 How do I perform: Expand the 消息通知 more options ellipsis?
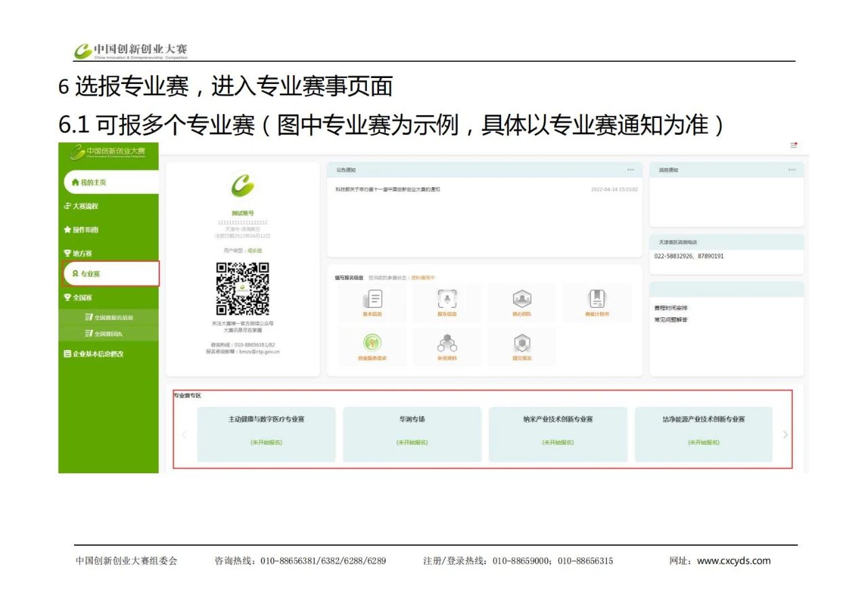point(792,170)
